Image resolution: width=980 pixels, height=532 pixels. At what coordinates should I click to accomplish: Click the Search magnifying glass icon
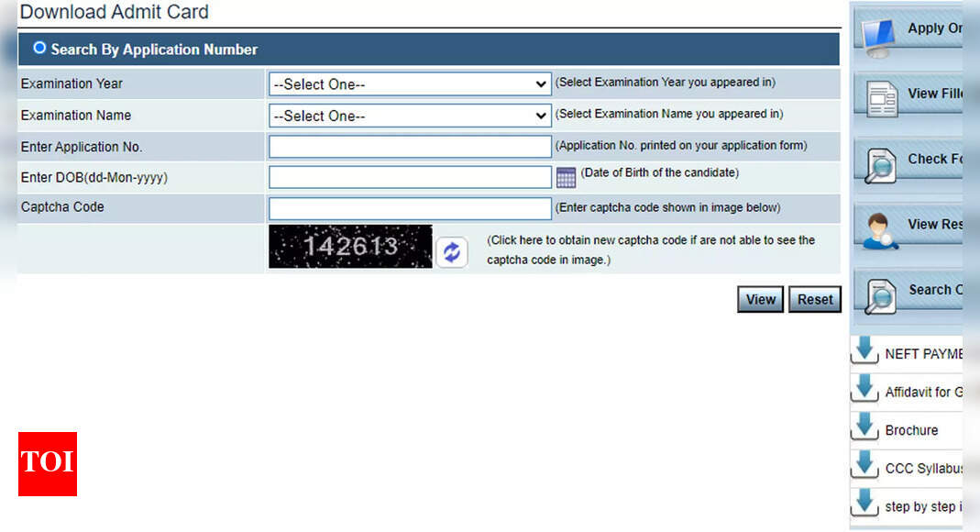pos(881,294)
